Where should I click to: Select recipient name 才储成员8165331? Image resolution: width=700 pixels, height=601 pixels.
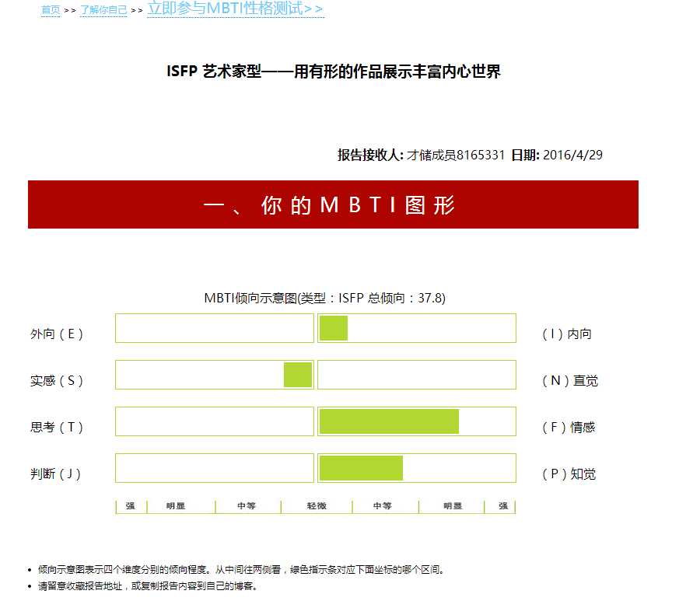[455, 155]
